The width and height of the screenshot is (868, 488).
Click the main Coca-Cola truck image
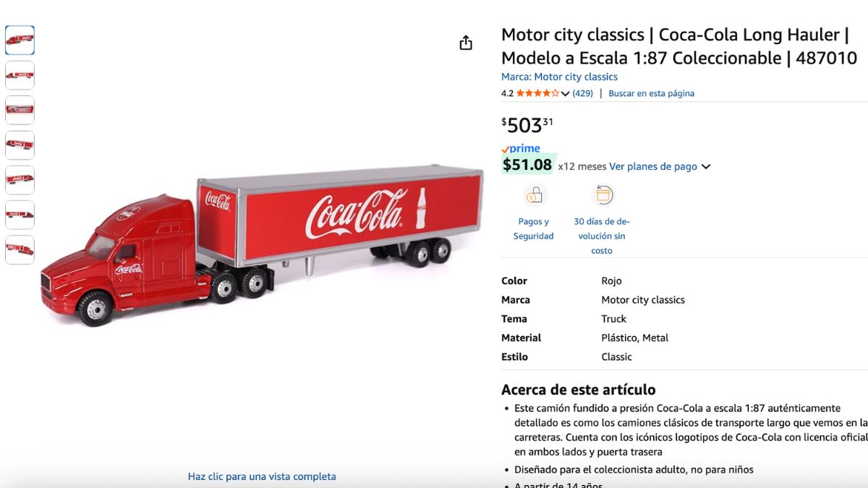(262, 246)
